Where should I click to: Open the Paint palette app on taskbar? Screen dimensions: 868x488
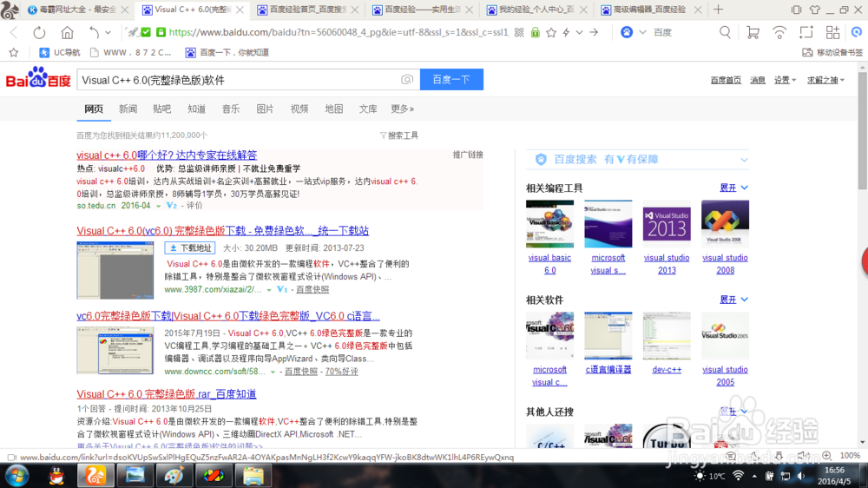point(174,476)
